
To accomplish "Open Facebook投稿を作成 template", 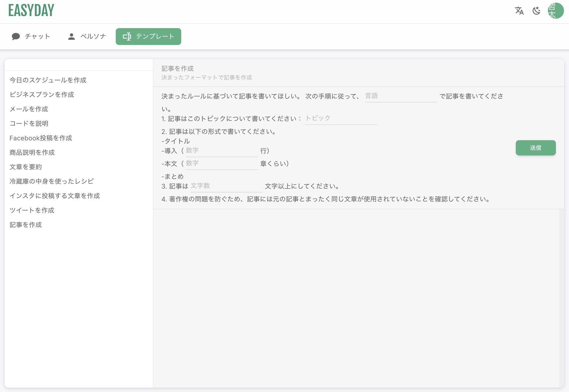I will click(41, 138).
